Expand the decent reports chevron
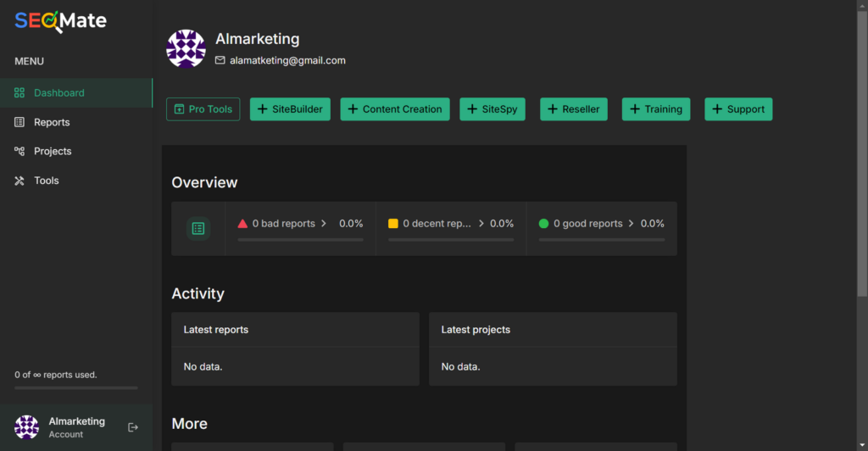868x451 pixels. [x=481, y=224]
